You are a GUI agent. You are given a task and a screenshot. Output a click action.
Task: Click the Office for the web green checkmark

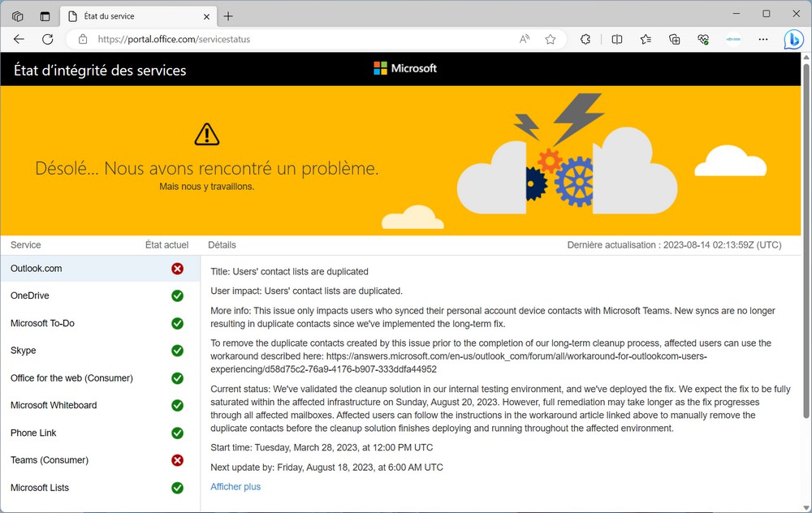coord(177,378)
